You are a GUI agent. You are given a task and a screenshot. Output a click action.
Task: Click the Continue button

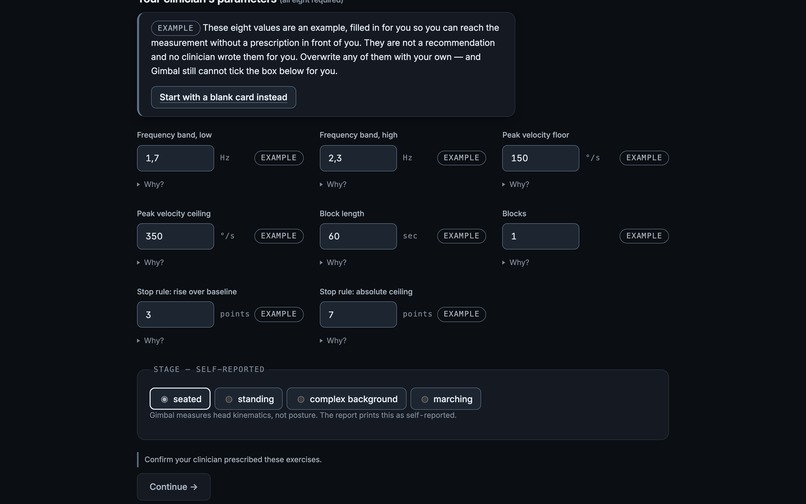pos(174,487)
